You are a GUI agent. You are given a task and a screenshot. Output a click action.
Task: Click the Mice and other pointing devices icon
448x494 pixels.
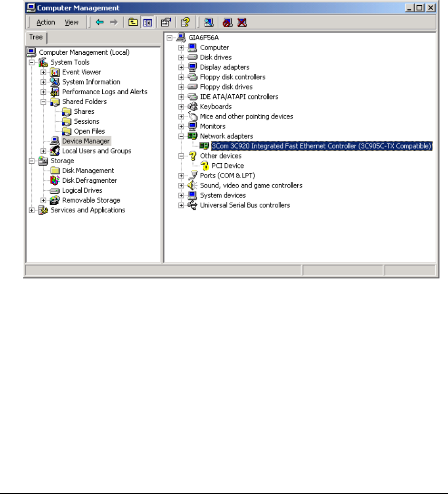pos(192,116)
